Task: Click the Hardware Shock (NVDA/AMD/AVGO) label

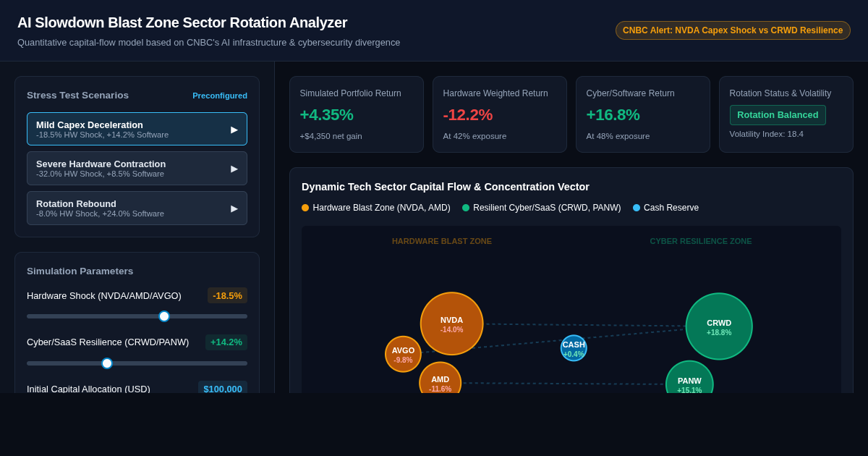Action: (x=104, y=296)
